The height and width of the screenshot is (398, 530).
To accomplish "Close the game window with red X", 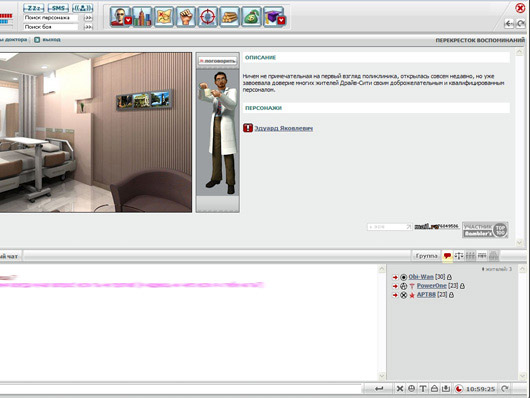I will (x=520, y=8).
